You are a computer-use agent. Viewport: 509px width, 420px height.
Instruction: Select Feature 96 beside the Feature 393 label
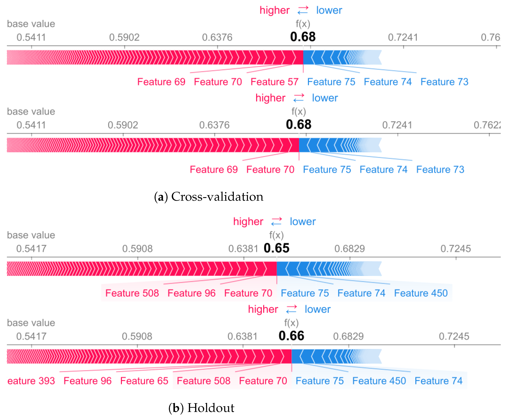coord(87,381)
